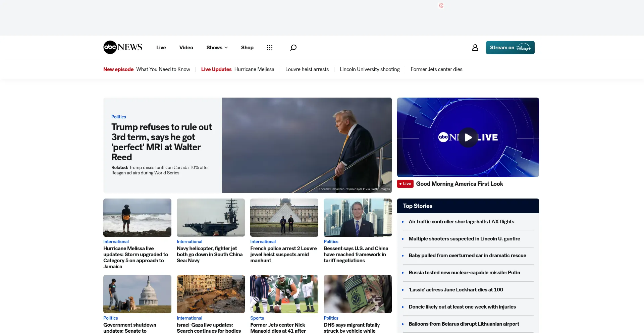This screenshot has height=333, width=644.
Task: Open the Louvre heist arrests trending link
Action: click(307, 69)
